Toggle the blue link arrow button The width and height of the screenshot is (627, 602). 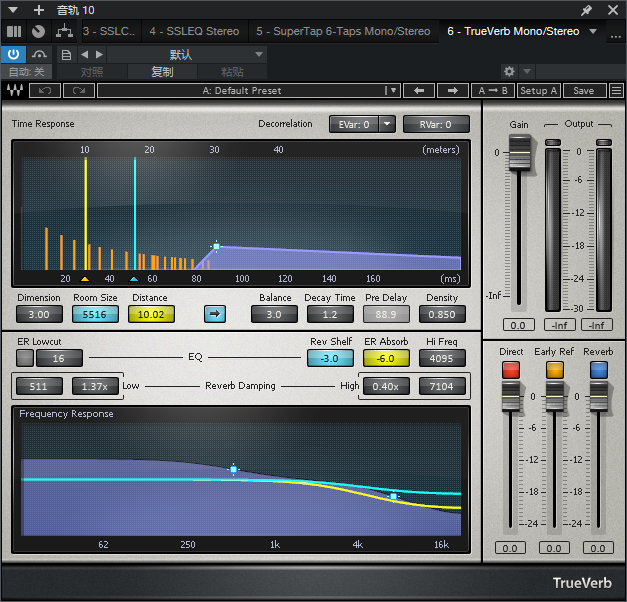tap(215, 314)
